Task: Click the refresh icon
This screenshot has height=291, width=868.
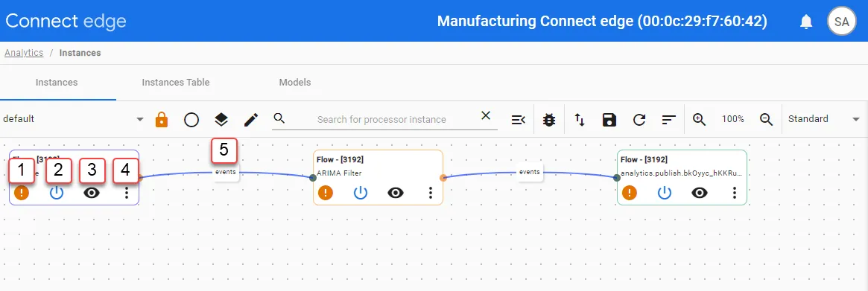Action: click(x=639, y=120)
